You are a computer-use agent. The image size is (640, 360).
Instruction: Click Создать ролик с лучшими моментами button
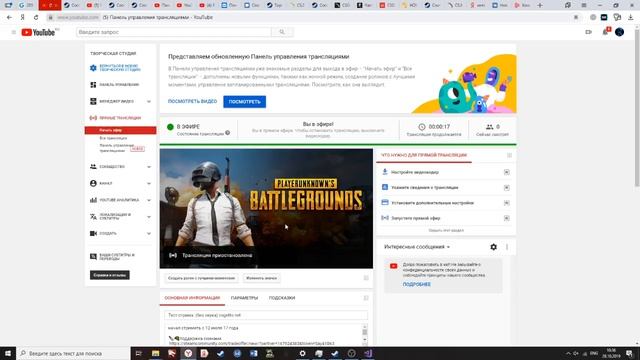[x=202, y=278]
